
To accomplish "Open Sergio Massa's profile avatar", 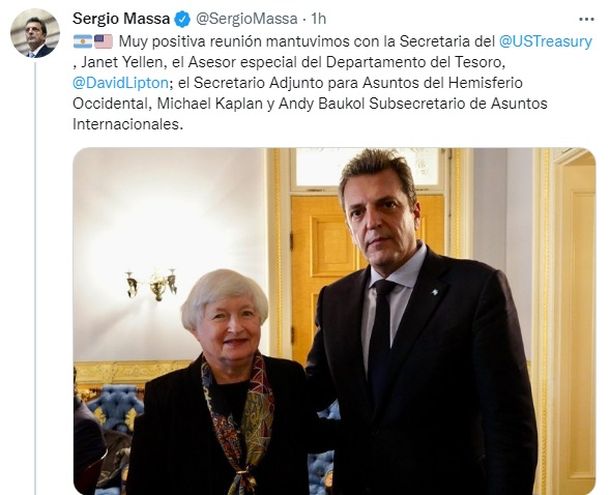I will tap(35, 34).
